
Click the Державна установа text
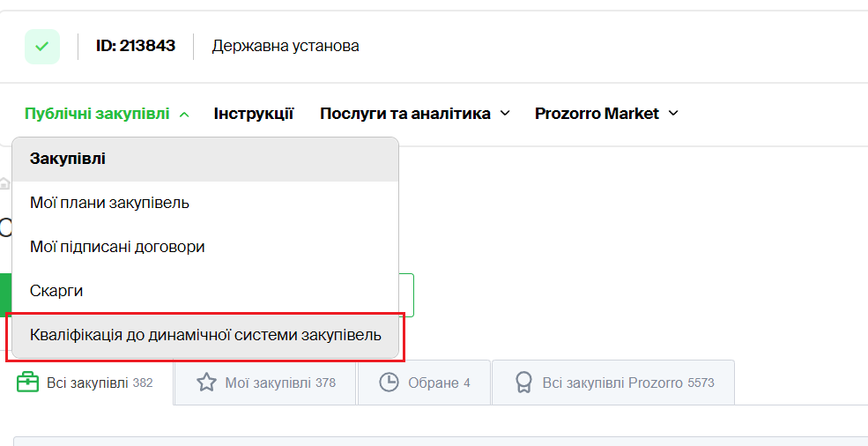tap(286, 46)
